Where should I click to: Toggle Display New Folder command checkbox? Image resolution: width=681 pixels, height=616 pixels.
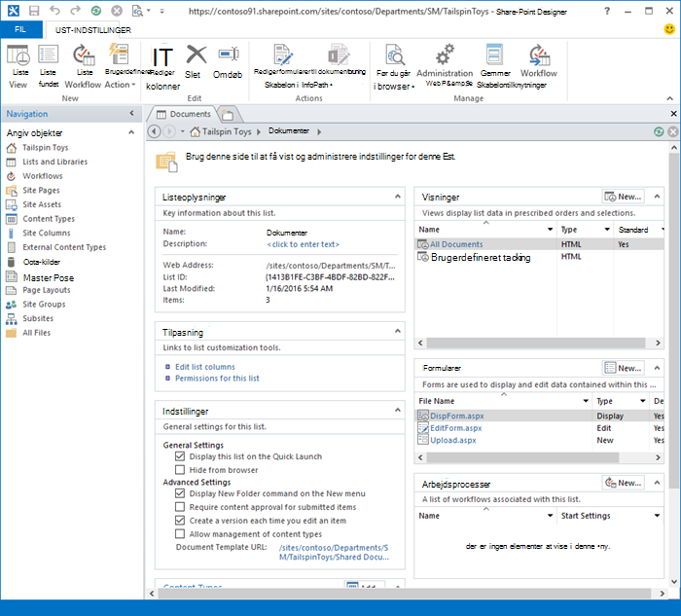[180, 493]
